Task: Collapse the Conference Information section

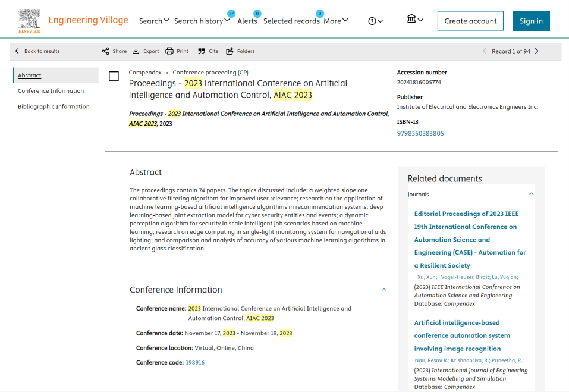Action: [384, 290]
